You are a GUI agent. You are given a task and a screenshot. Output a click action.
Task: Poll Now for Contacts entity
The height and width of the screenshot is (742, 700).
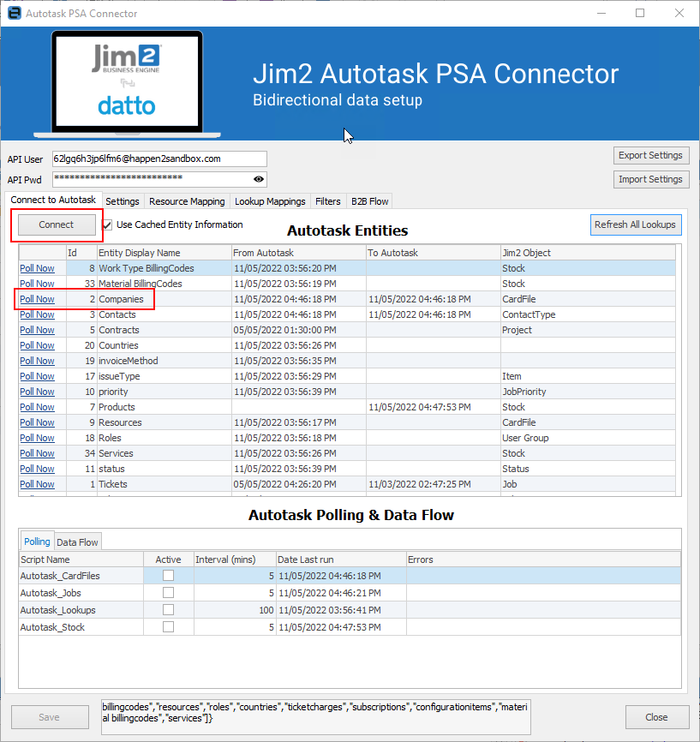point(37,314)
